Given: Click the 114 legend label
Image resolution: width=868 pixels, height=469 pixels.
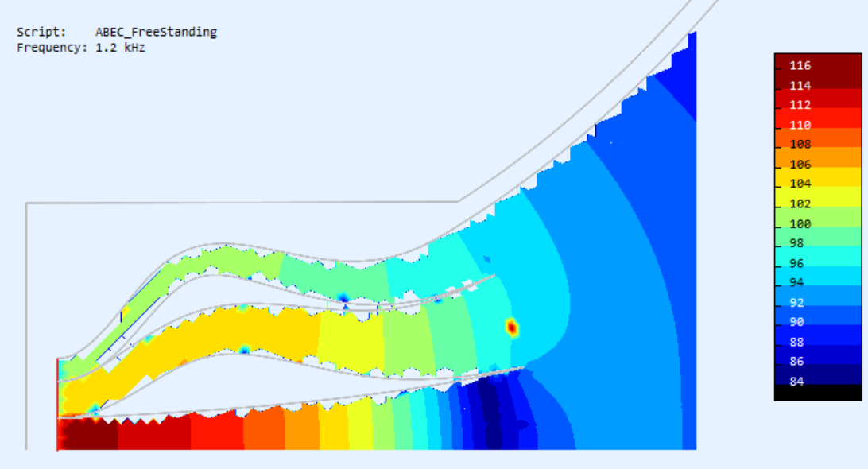Looking at the screenshot, I should point(800,85).
